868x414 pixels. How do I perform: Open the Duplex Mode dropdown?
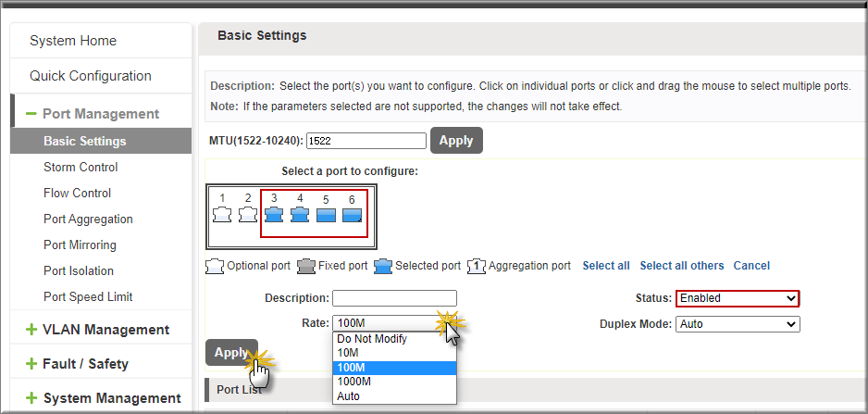point(738,324)
